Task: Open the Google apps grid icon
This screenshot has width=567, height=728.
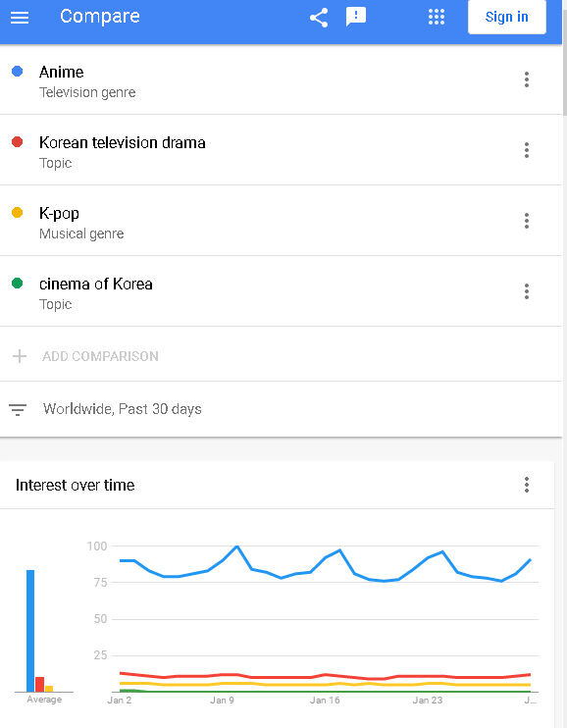Action: tap(437, 18)
